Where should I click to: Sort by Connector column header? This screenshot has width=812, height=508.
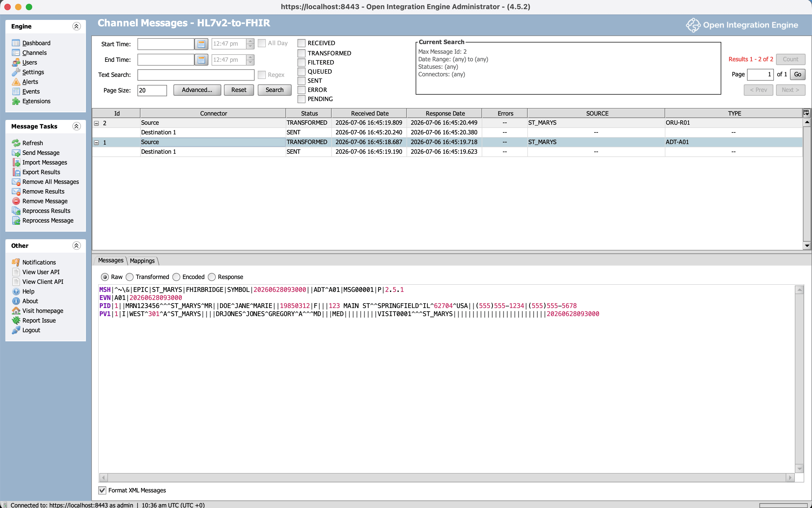pyautogui.click(x=213, y=113)
